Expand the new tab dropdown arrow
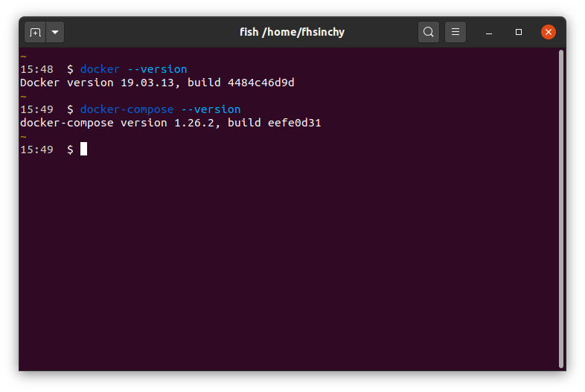 pos(56,32)
